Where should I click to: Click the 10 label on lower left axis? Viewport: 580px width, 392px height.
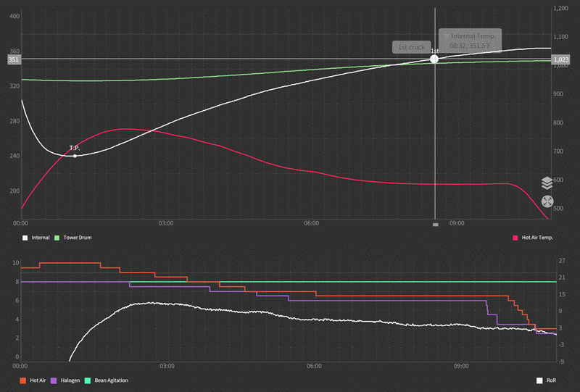click(x=15, y=263)
